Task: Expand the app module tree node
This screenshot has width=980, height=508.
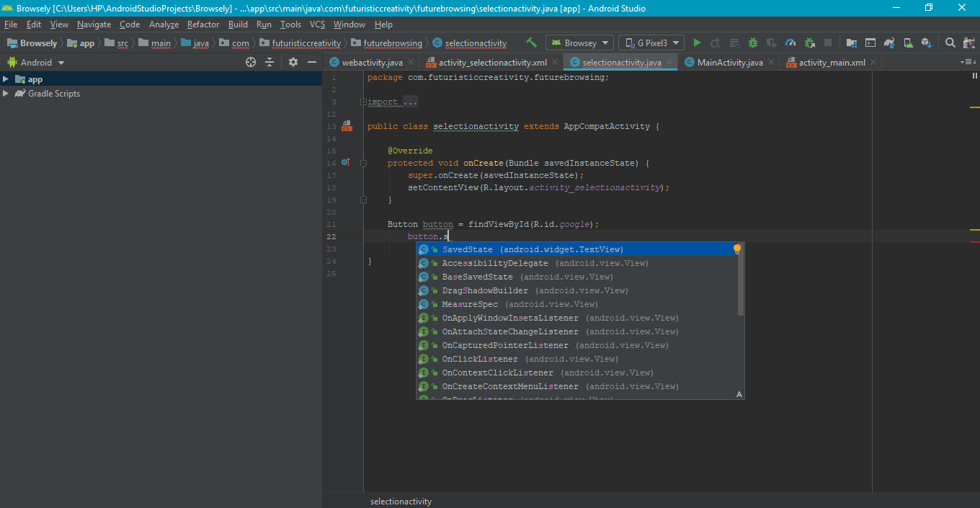Action: pos(6,79)
